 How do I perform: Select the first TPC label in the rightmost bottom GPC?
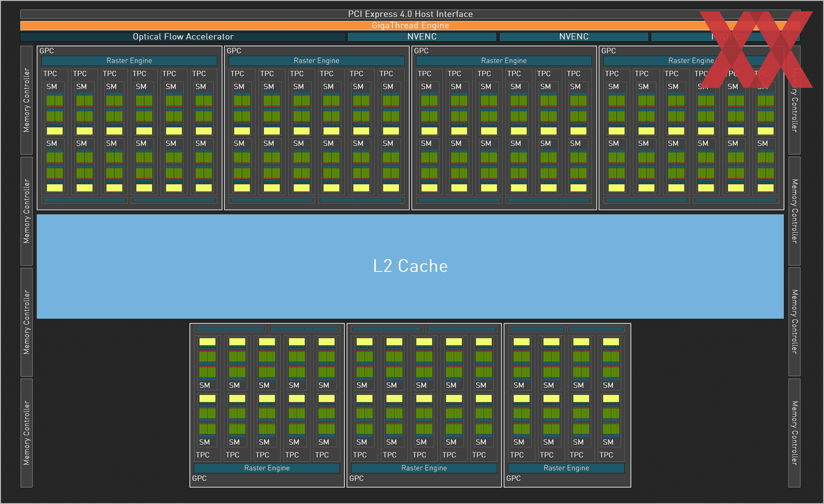tap(517, 455)
